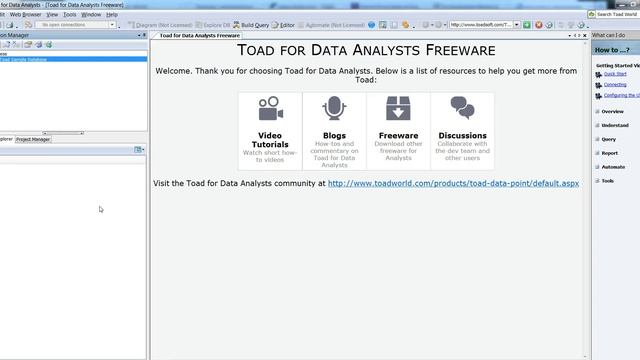Open the Blogs card
This screenshot has height=360, width=640.
[334, 131]
